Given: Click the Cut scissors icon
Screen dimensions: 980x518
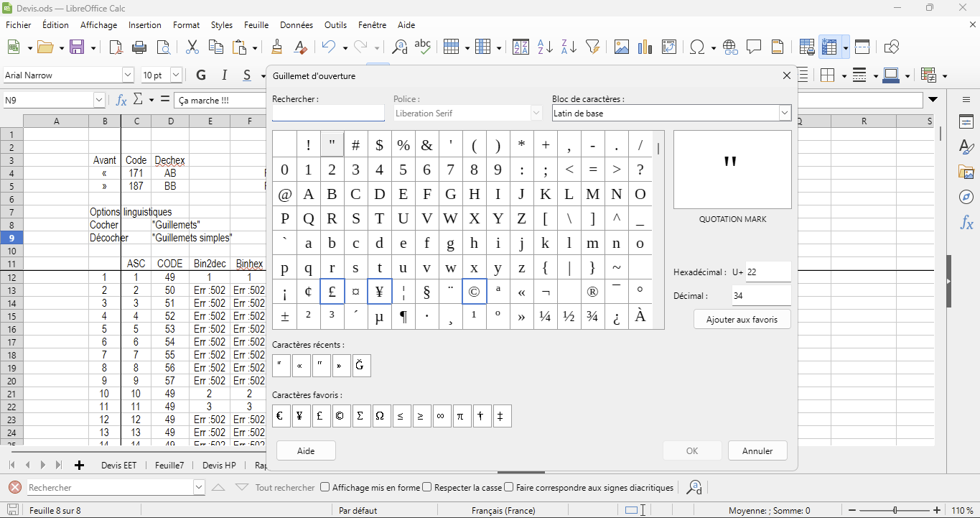Looking at the screenshot, I should pos(192,47).
